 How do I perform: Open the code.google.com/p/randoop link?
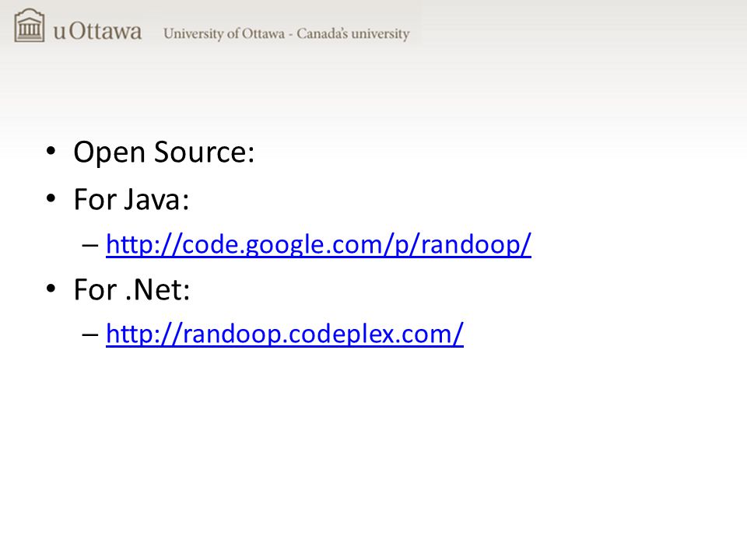[318, 245]
